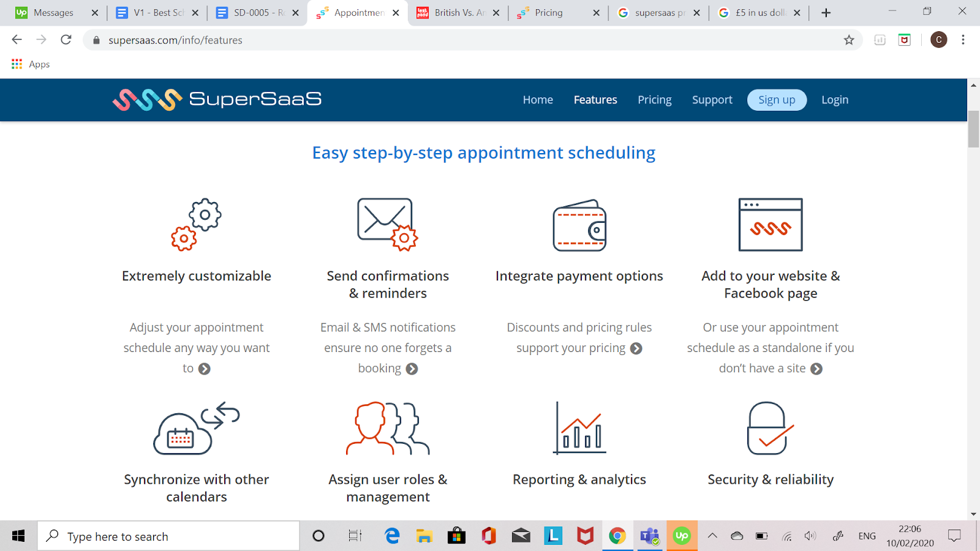Click the ENG language indicator
Image resolution: width=980 pixels, height=551 pixels.
867,536
